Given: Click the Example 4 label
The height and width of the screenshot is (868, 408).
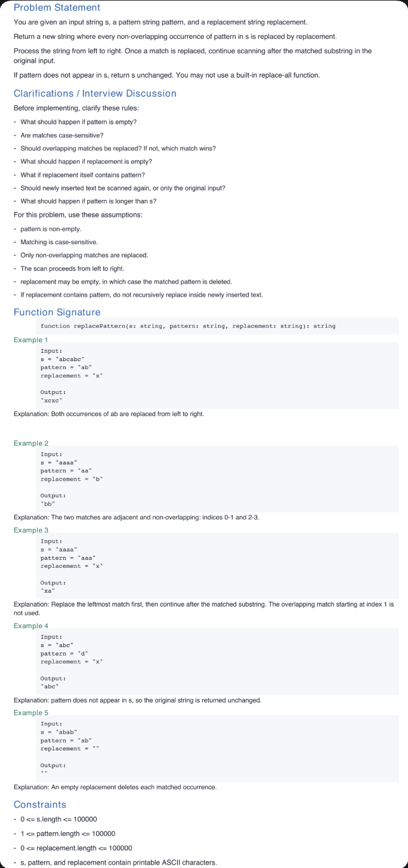Looking at the screenshot, I should 30,626.
